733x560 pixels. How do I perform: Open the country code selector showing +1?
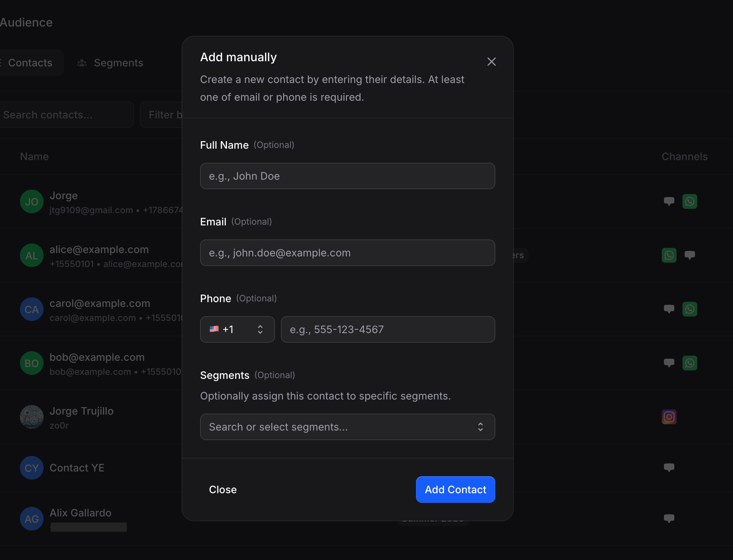click(x=237, y=329)
